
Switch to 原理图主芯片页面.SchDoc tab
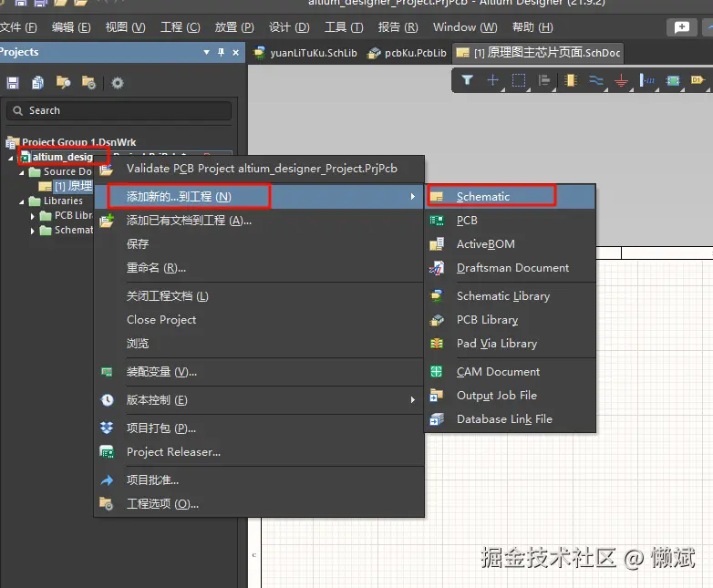[538, 53]
